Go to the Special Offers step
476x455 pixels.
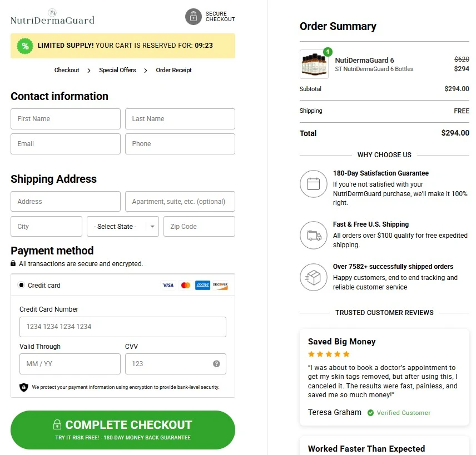tap(117, 70)
